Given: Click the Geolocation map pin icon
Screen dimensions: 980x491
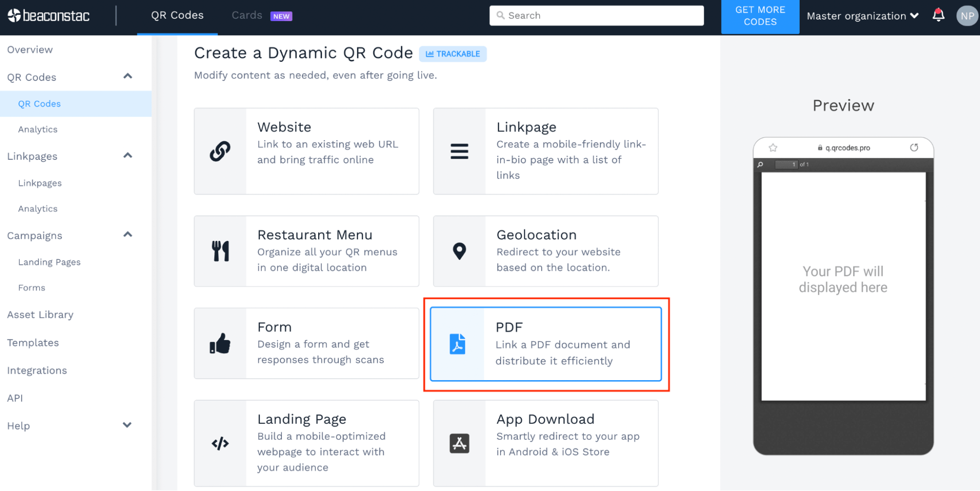Looking at the screenshot, I should 459,251.
